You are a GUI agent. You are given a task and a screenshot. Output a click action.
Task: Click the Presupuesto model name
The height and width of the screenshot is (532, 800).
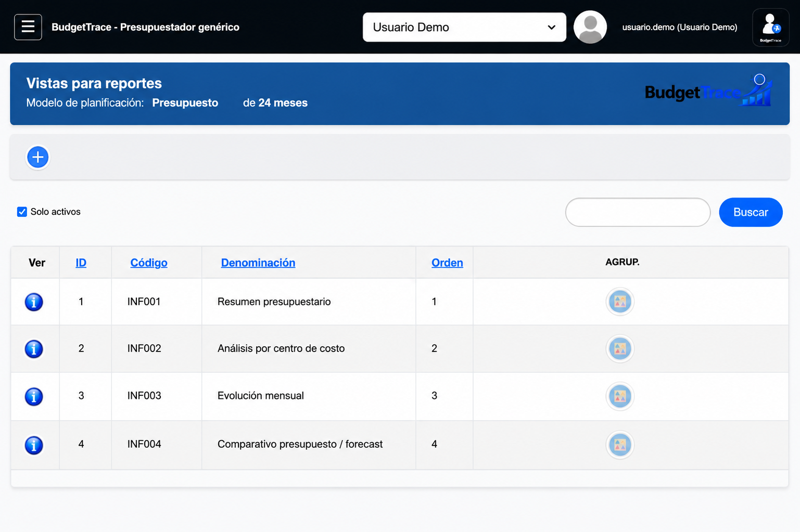click(x=185, y=103)
